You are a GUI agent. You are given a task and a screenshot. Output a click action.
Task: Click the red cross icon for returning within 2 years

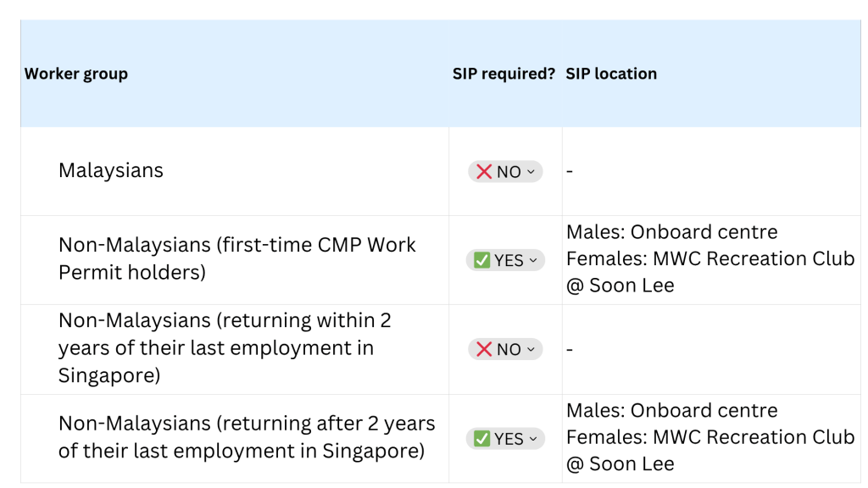tap(484, 349)
